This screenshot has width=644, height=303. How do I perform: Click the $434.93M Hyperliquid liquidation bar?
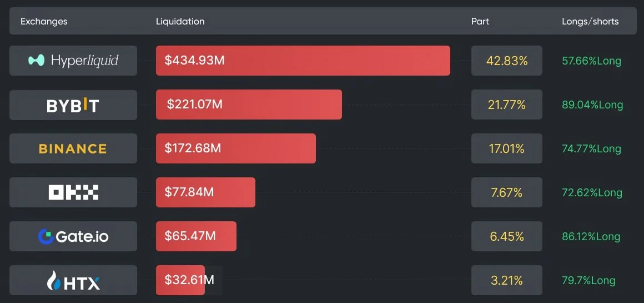pos(303,61)
